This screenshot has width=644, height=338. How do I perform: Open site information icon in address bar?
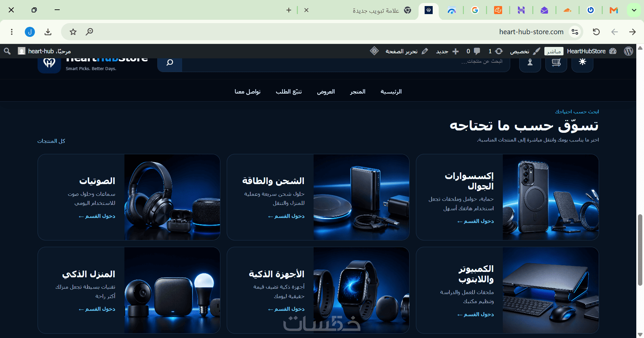point(575,32)
